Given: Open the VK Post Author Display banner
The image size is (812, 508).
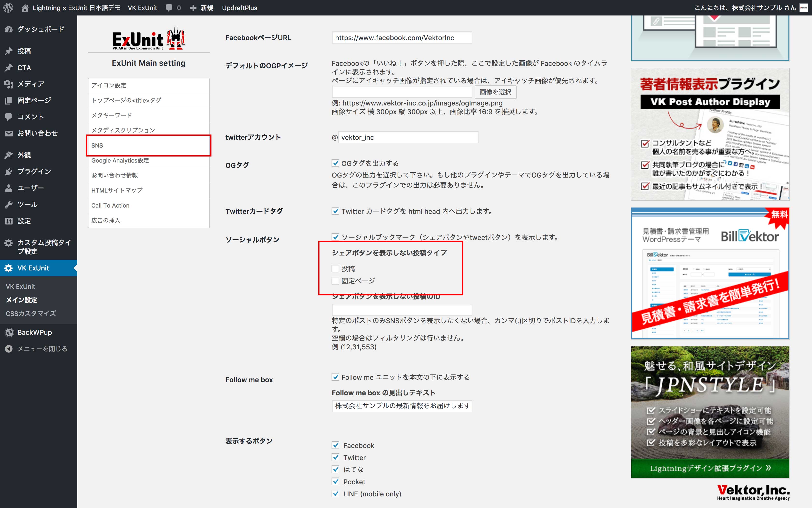Looking at the screenshot, I should 710,134.
